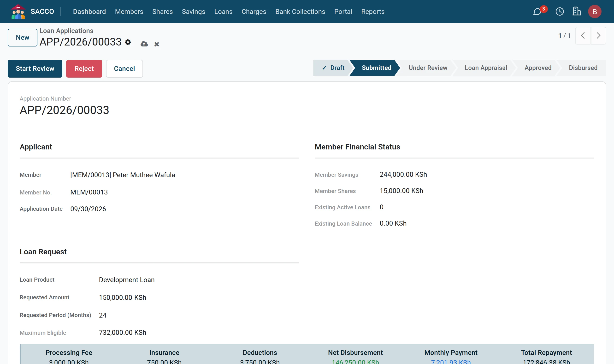Open the user avatar B menu
The height and width of the screenshot is (364, 614).
click(595, 11)
